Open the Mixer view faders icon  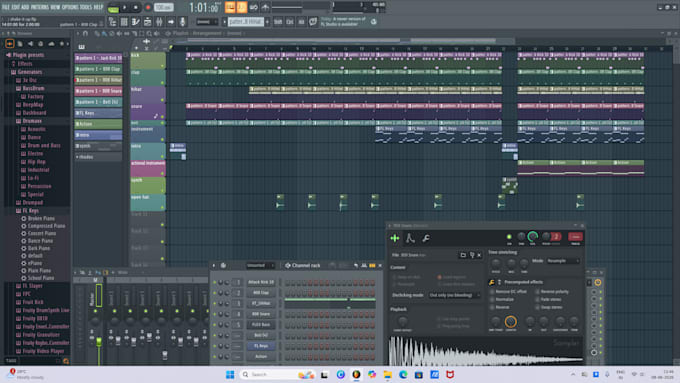click(x=159, y=22)
